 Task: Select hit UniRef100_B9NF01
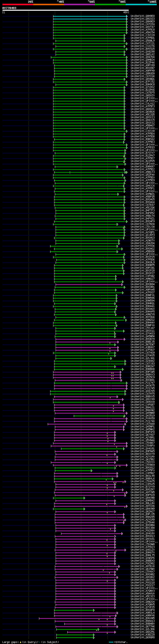click(x=143, y=296)
